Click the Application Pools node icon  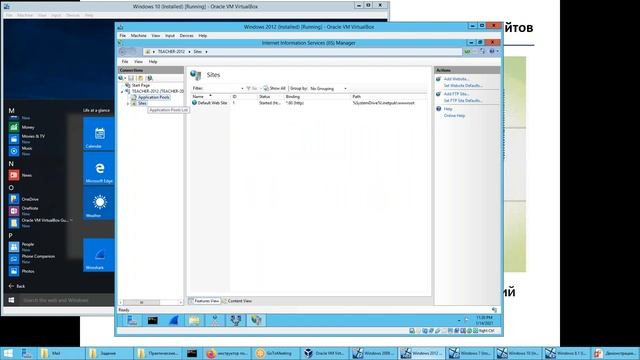(133, 97)
